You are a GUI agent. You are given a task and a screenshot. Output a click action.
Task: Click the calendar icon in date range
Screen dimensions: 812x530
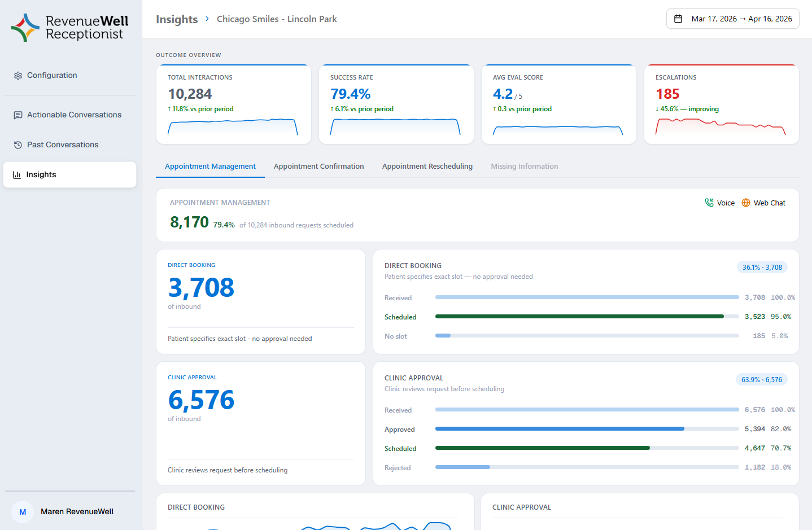pos(678,19)
